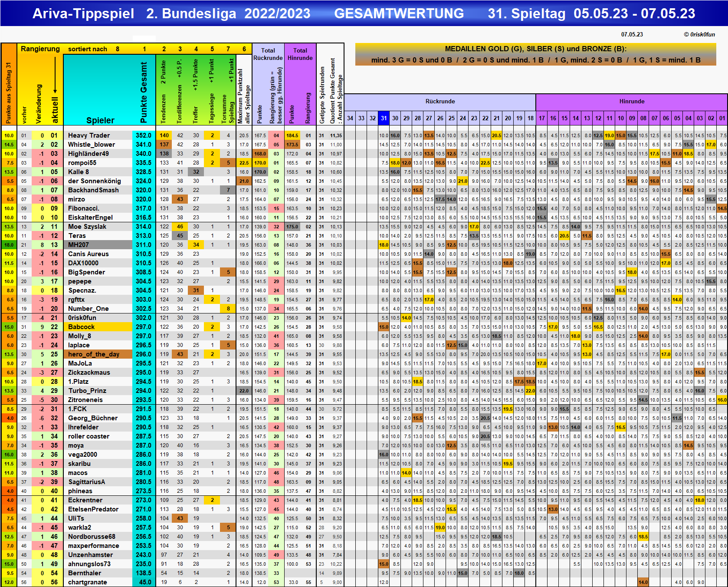Click Ariva-Tippspiel title text

click(x=83, y=13)
